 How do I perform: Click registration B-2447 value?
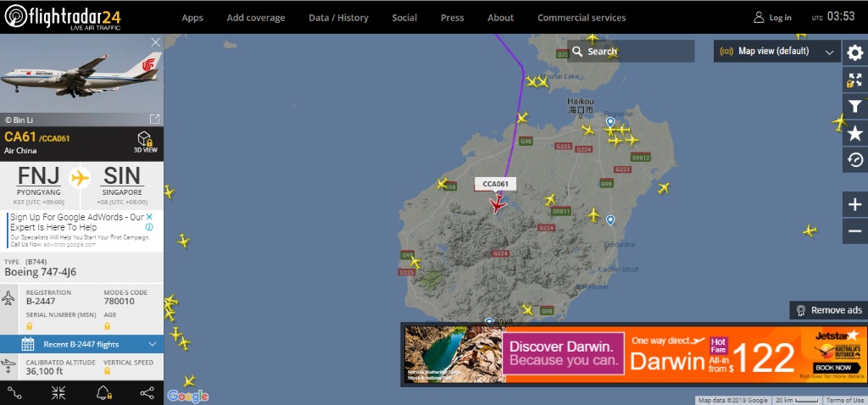click(x=41, y=302)
